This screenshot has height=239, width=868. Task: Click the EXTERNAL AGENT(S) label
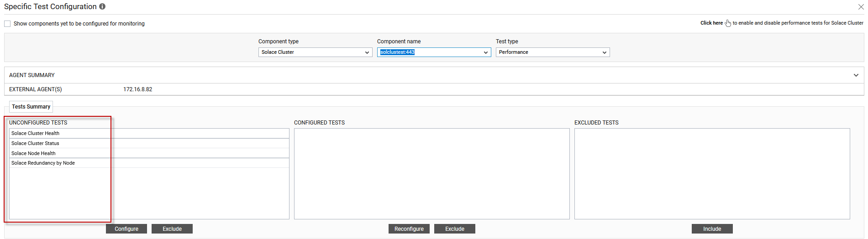[36, 89]
